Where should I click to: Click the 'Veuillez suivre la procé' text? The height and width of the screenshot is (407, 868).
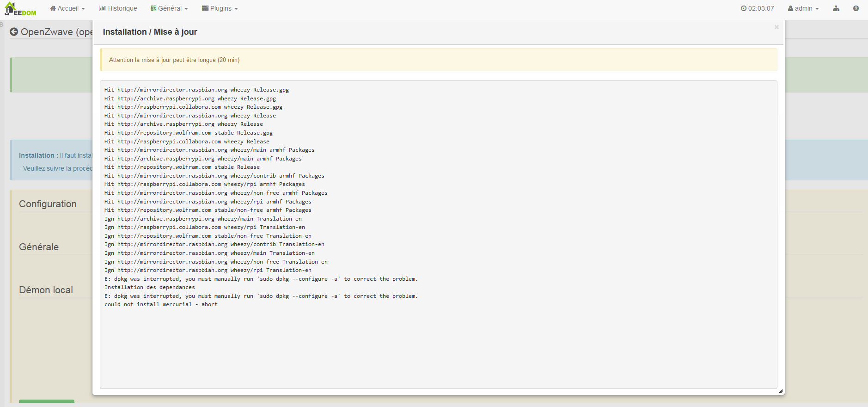point(55,168)
